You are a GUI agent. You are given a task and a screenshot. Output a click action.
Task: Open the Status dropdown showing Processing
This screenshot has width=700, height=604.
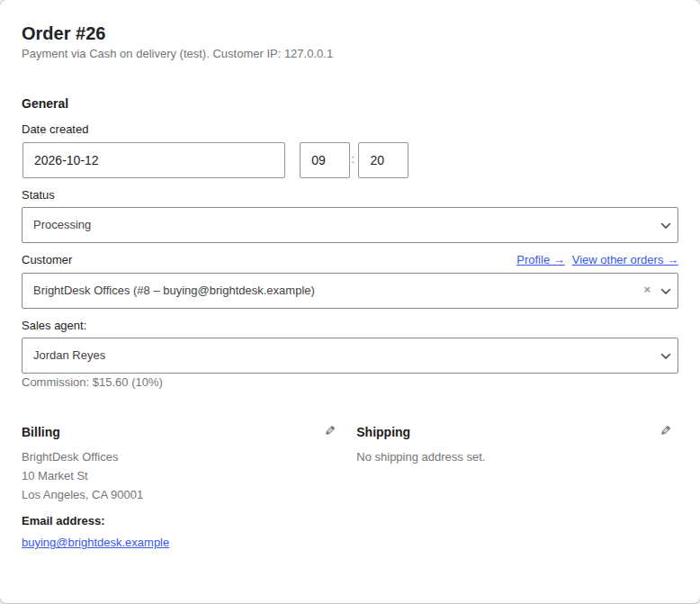[350, 225]
